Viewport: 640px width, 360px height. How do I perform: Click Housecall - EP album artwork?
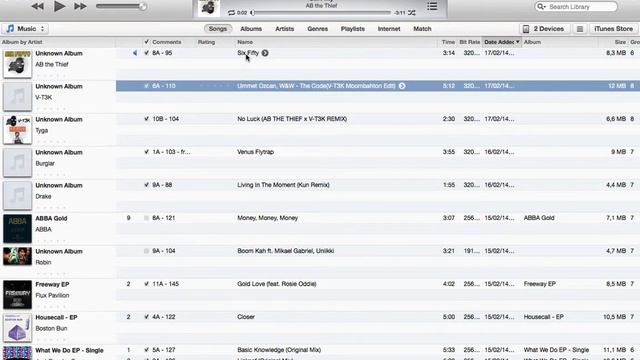(x=18, y=328)
